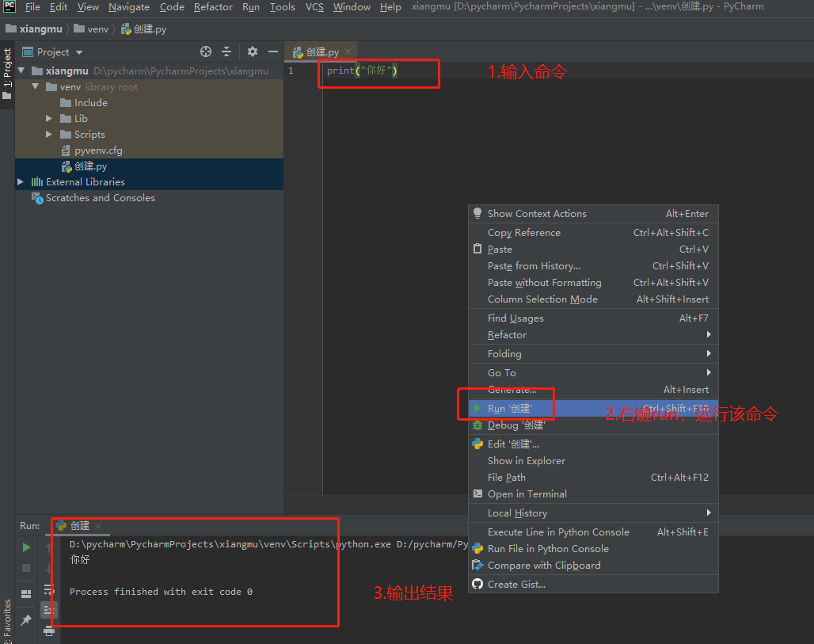The width and height of the screenshot is (814, 644).
Task: Click on the print("你好") code line
Action: (363, 70)
